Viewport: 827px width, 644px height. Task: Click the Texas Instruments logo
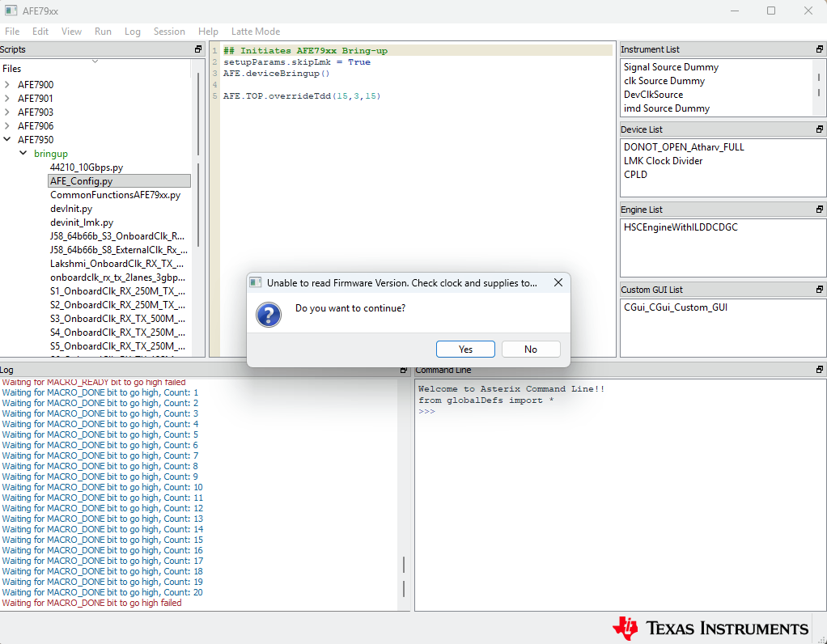710,628
